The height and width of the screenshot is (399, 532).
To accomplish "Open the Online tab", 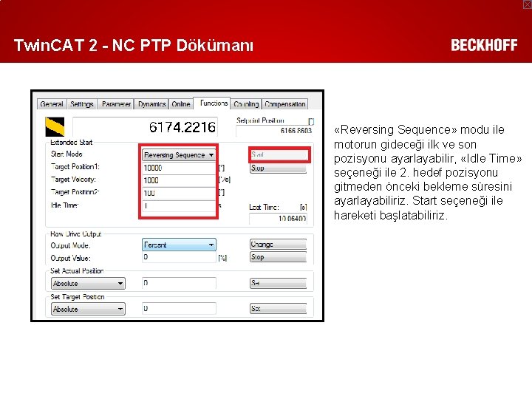I will [x=181, y=104].
